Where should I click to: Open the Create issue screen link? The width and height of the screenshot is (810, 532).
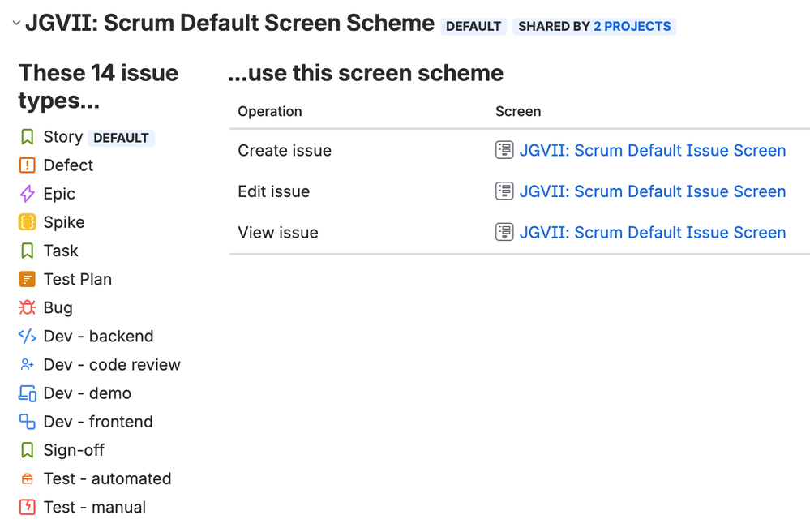pyautogui.click(x=653, y=150)
